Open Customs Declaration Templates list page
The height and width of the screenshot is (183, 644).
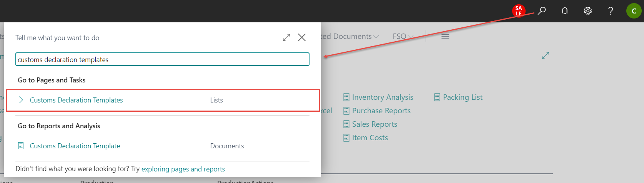click(76, 100)
